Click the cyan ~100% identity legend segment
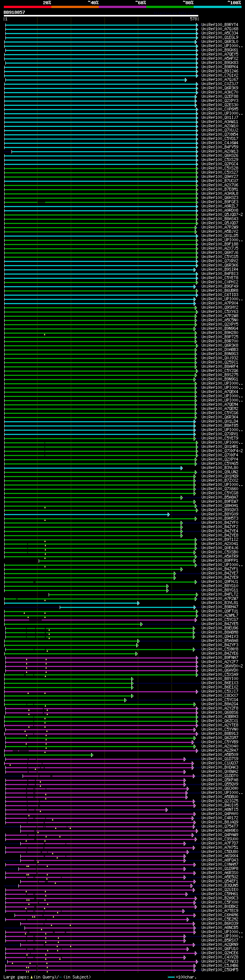Viewport: 245px width, 980px height. [x=217, y=7]
